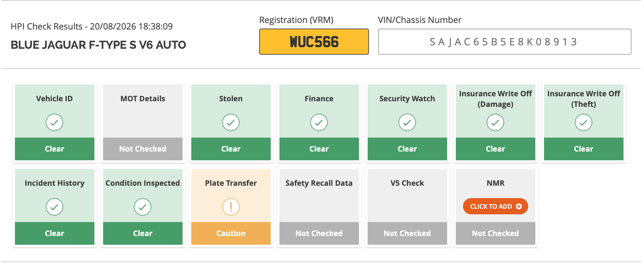Viewport: 644px width, 264px height.
Task: Click the Plate Transfer caution exclamation icon
Action: point(231,207)
